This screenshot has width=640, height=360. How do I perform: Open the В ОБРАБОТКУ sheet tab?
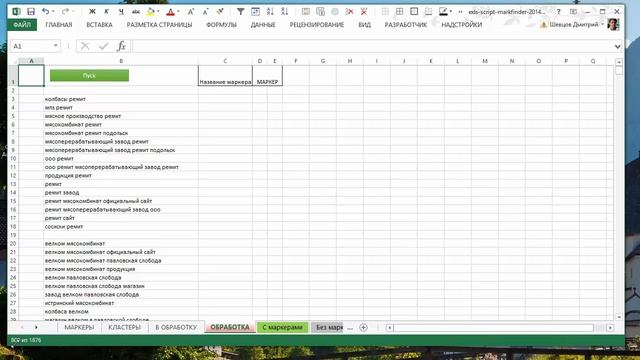(176, 327)
